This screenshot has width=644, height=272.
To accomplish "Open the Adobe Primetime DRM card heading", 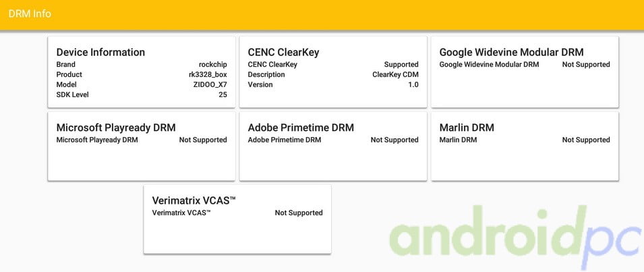I will [301, 128].
